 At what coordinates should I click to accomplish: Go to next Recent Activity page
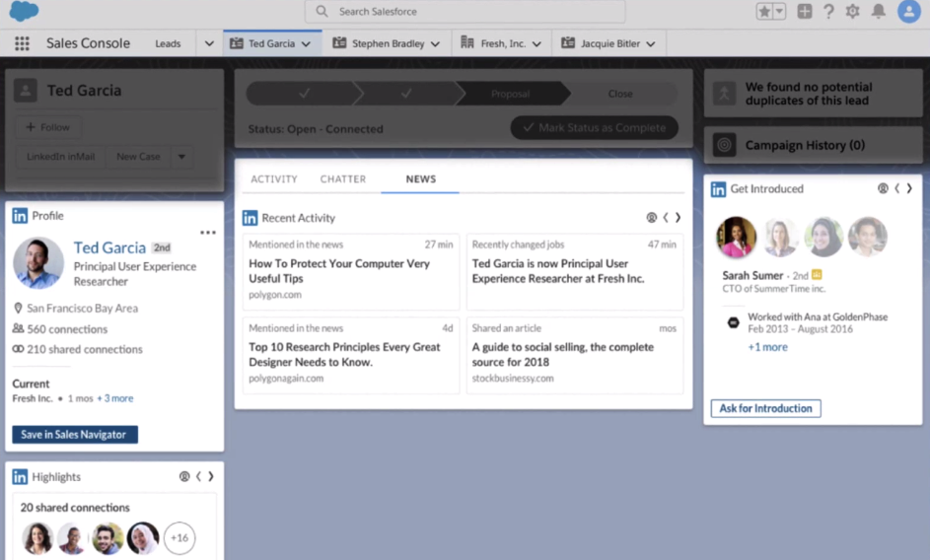point(678,218)
